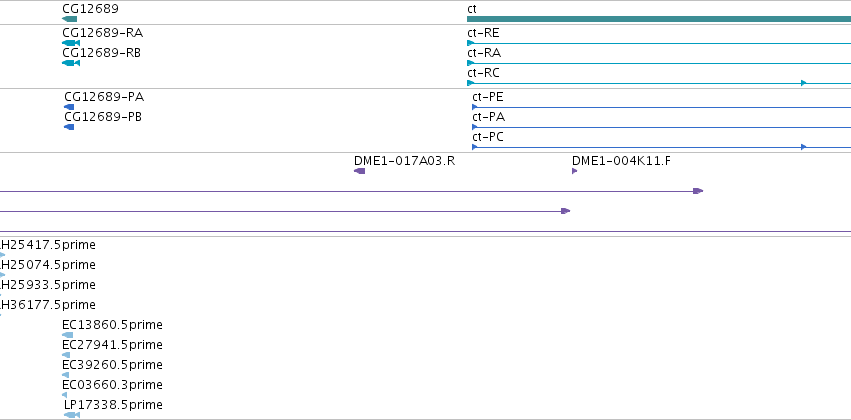Viewport: 851px width, 420px height.
Task: Click the LP17338.5prime label
Action: [113, 405]
